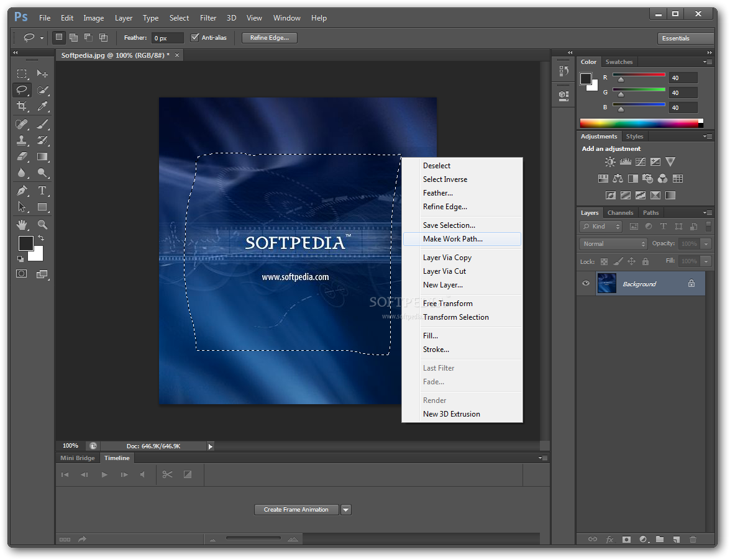Click the delete layer trash icon
Viewport: 730px width, 560px height.
pos(693,539)
